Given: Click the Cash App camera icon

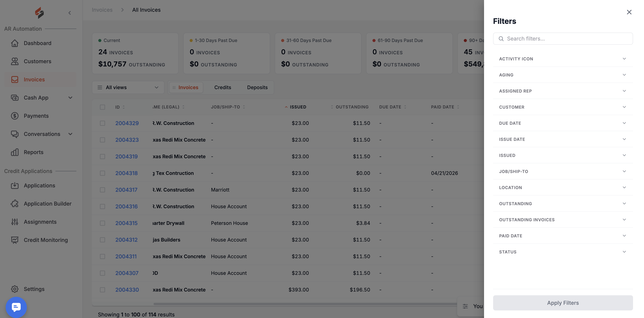Looking at the screenshot, I should (15, 97).
